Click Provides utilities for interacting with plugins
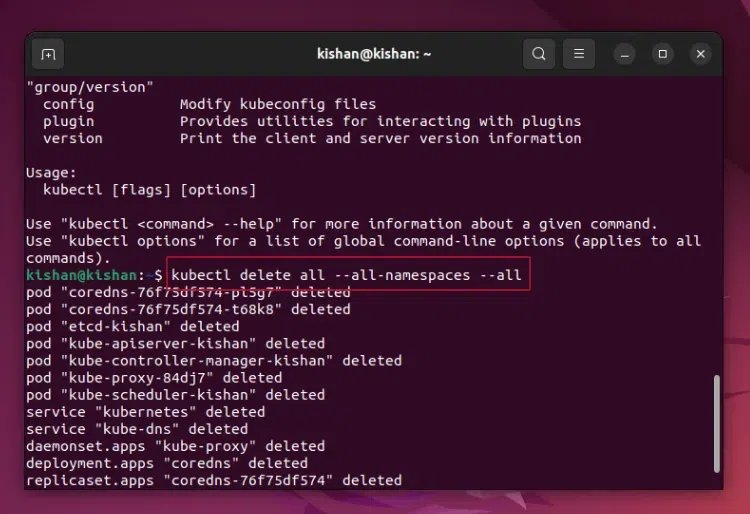This screenshot has width=750, height=514. 381,121
